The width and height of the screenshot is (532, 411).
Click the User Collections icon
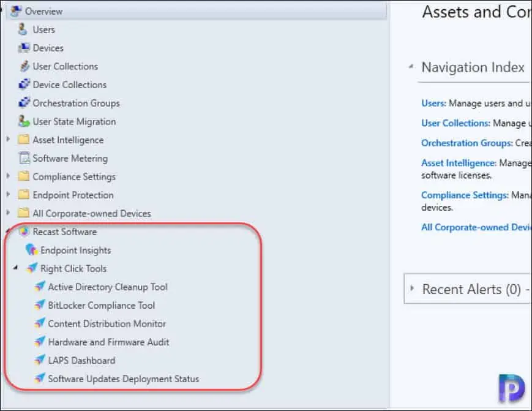tap(24, 66)
